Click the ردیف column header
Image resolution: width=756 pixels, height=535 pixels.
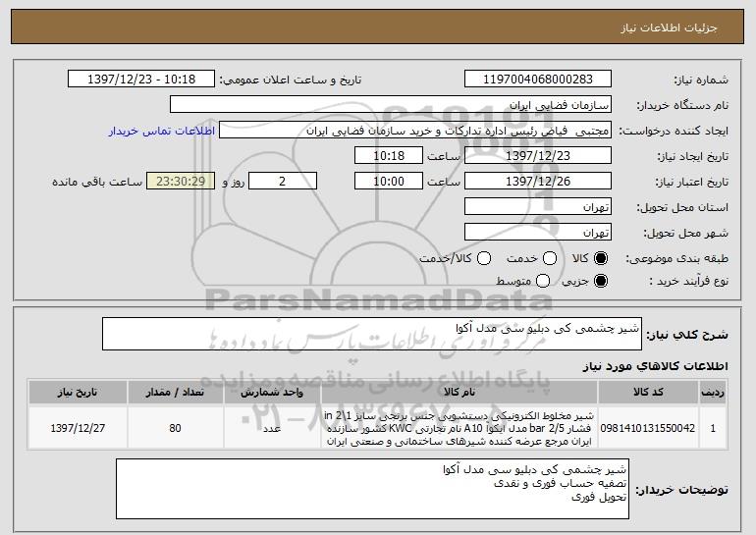[x=713, y=392]
